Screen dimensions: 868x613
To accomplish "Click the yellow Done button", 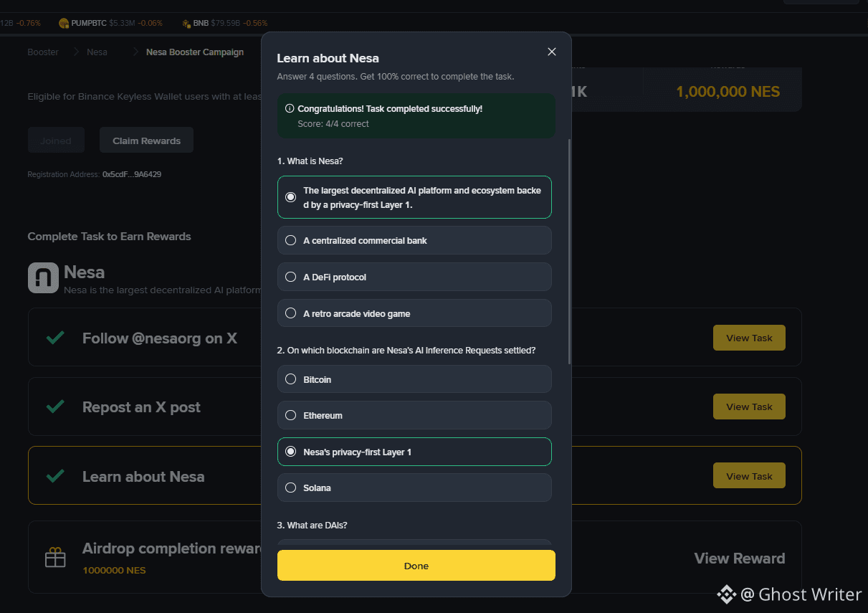I will pyautogui.click(x=416, y=566).
